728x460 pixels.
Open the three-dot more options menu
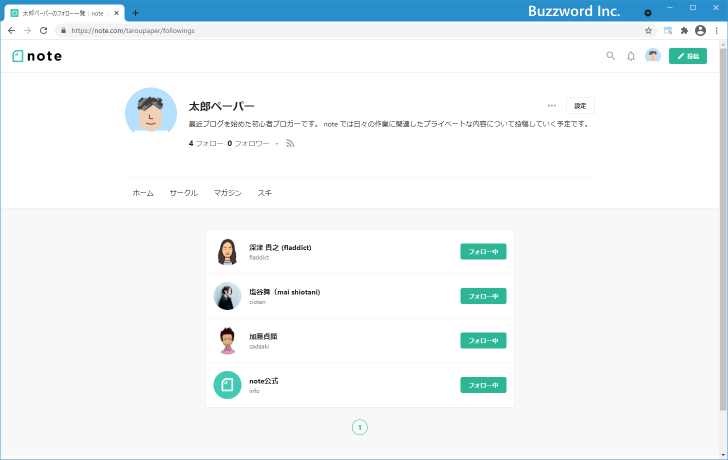552,106
